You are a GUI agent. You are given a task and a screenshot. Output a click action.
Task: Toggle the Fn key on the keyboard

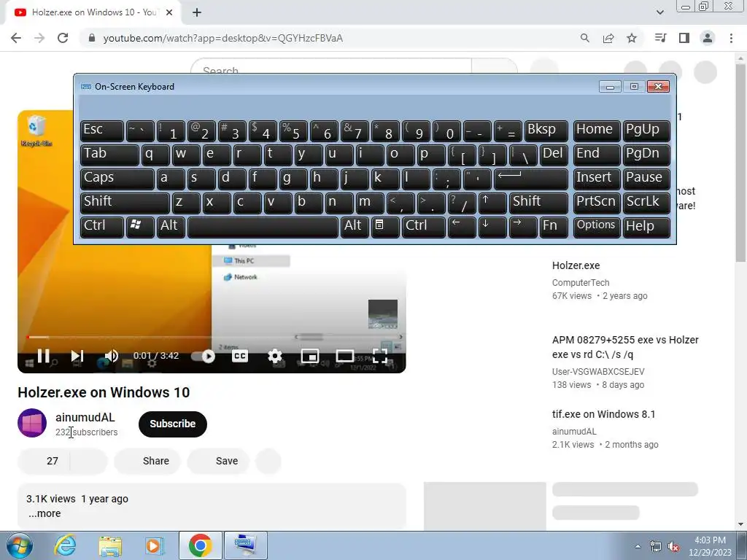pos(554,227)
